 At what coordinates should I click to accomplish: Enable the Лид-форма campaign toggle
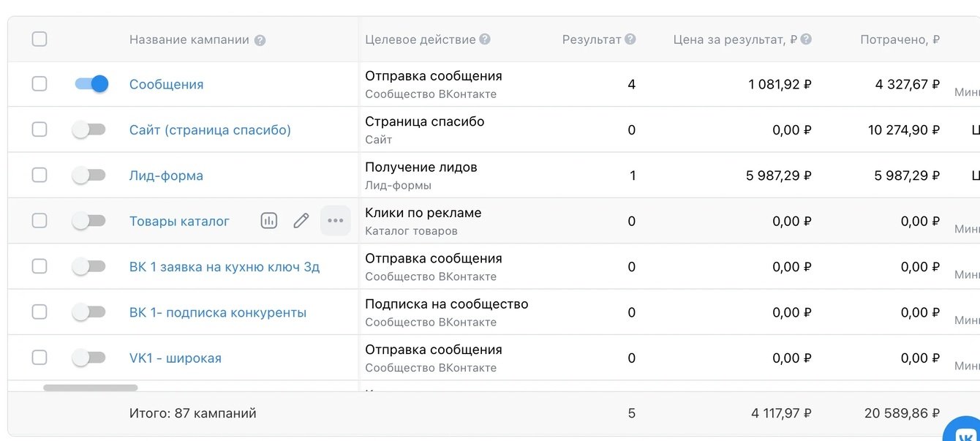coord(89,176)
